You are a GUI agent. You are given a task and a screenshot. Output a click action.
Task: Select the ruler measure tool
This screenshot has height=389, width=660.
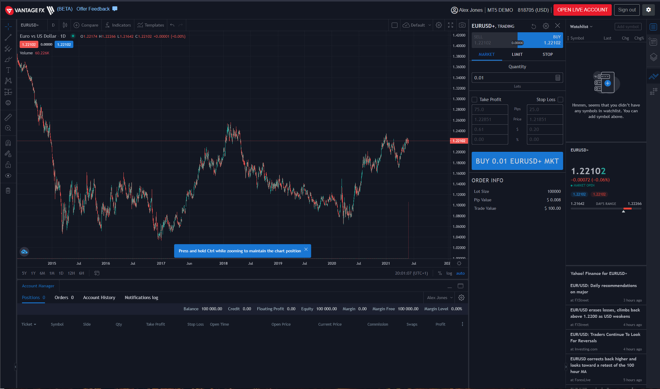[8, 117]
